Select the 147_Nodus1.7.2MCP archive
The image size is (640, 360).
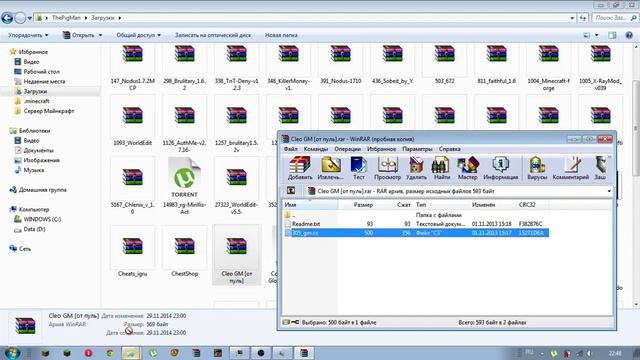click(x=133, y=67)
